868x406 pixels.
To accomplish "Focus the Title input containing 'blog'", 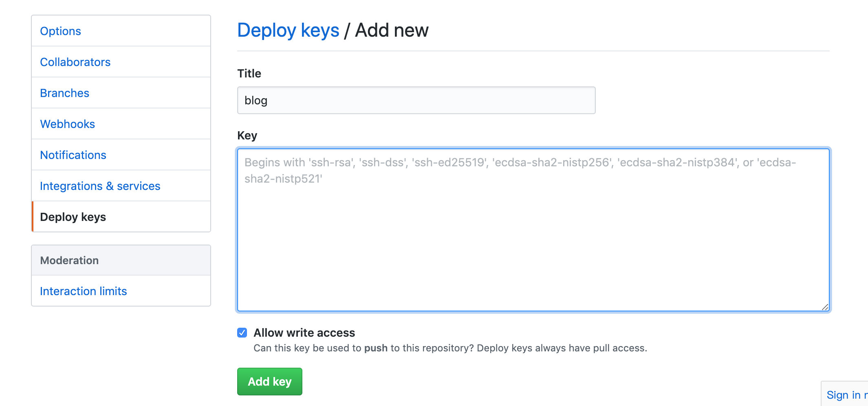I will [x=416, y=100].
